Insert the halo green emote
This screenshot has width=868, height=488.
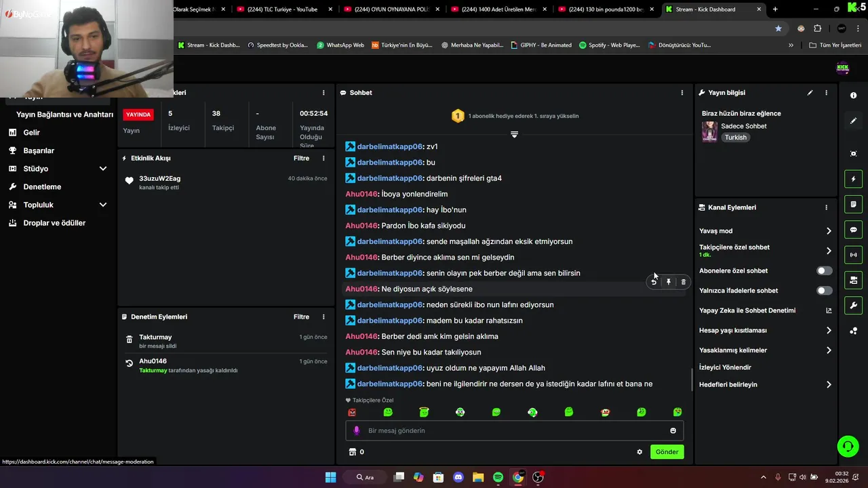pos(424,412)
